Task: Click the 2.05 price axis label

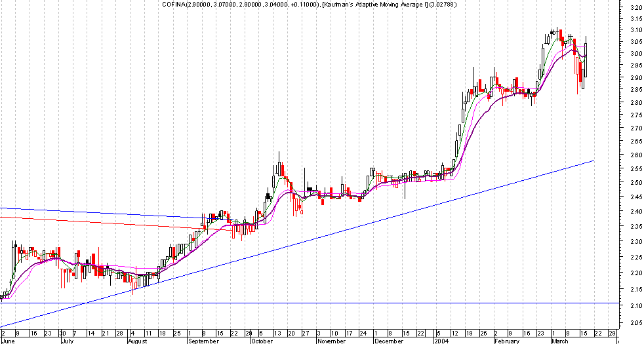Action: pyautogui.click(x=636, y=322)
